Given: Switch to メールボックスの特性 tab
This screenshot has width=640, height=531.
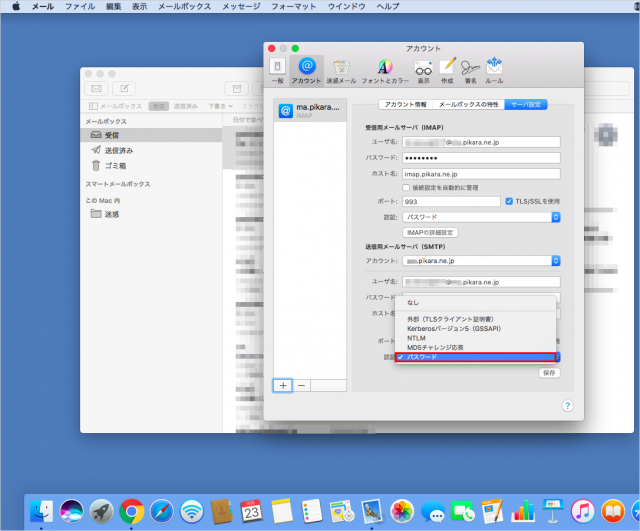Looking at the screenshot, I should (x=469, y=104).
